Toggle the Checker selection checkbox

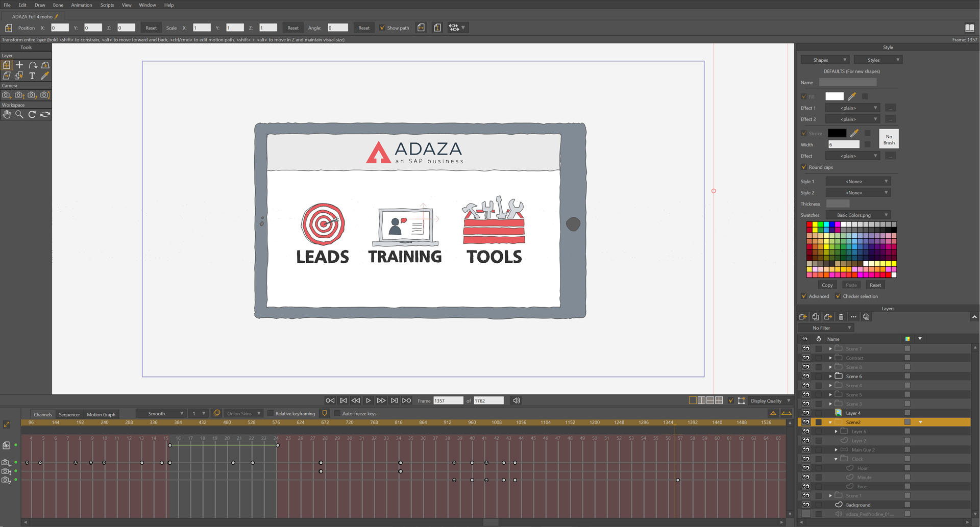[838, 296]
